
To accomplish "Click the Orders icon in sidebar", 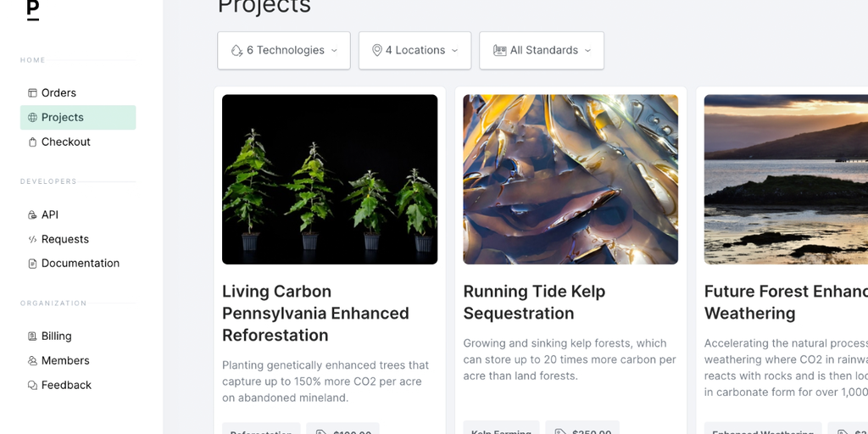I will 32,93.
